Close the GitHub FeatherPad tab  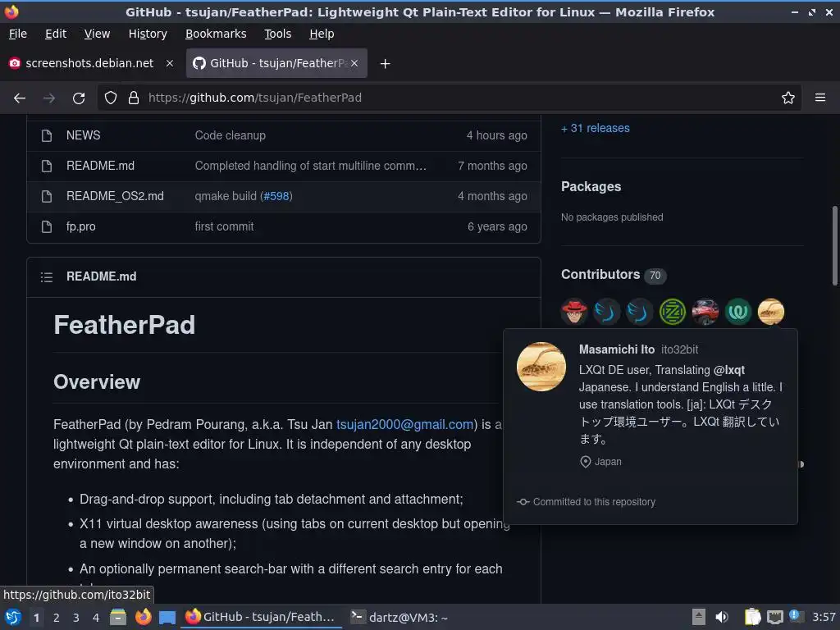[354, 63]
